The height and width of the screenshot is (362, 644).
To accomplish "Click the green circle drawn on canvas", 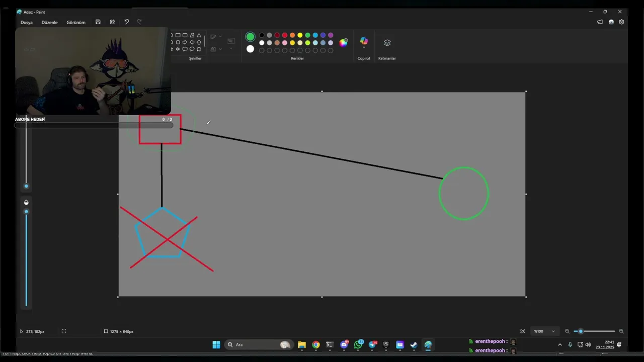I will point(463,193).
